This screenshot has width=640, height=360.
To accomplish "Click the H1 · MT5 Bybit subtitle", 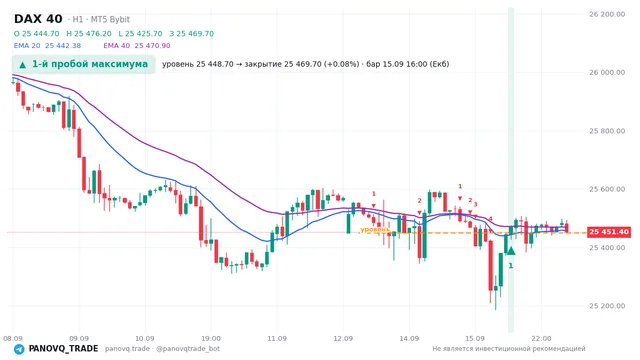I will click(x=99, y=19).
